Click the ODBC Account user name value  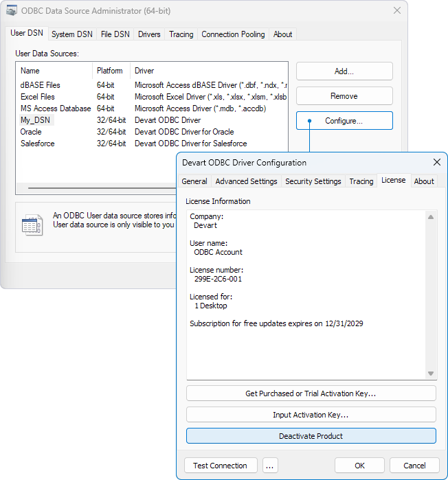click(218, 252)
